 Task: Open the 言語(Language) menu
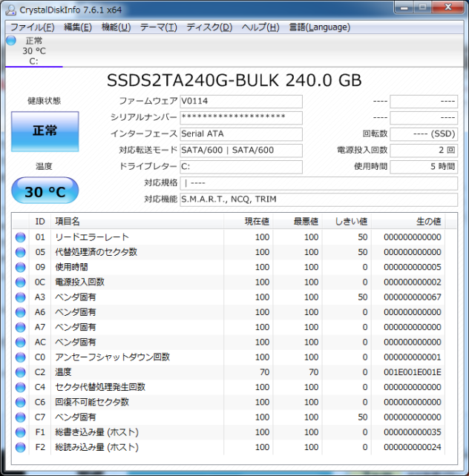click(x=320, y=27)
